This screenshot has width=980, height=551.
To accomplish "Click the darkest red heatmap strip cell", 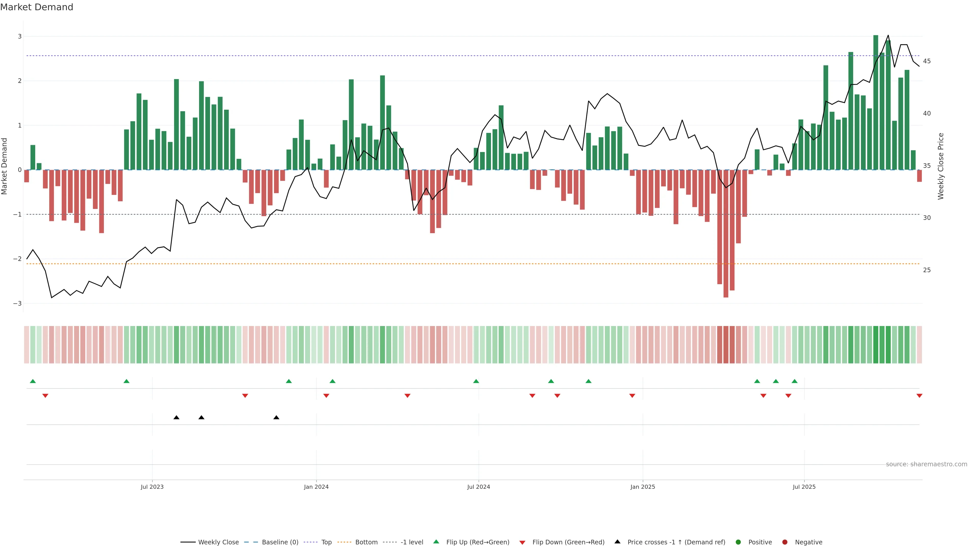I will point(726,345).
